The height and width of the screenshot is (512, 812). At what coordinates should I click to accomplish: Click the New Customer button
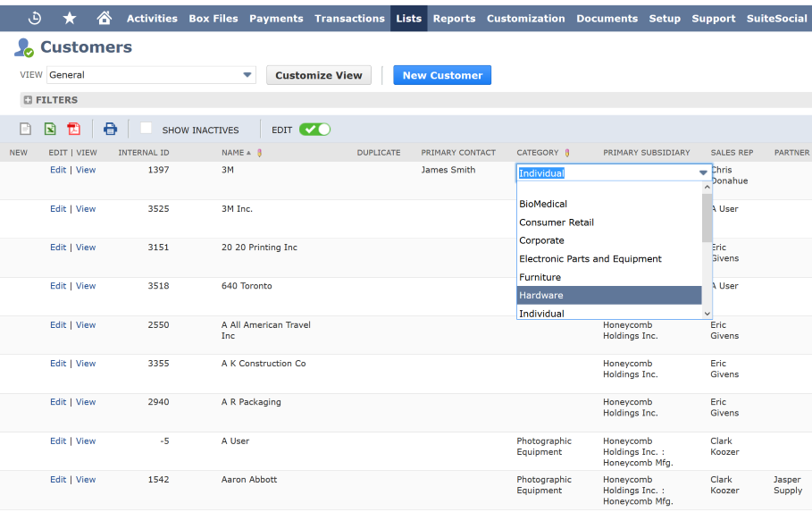tap(442, 75)
